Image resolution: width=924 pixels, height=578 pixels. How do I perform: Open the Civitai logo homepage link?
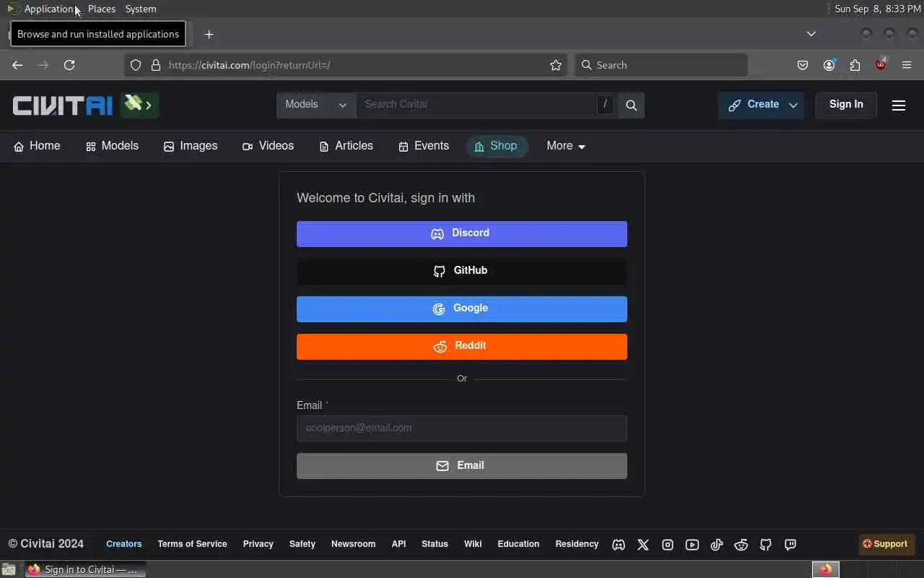63,105
